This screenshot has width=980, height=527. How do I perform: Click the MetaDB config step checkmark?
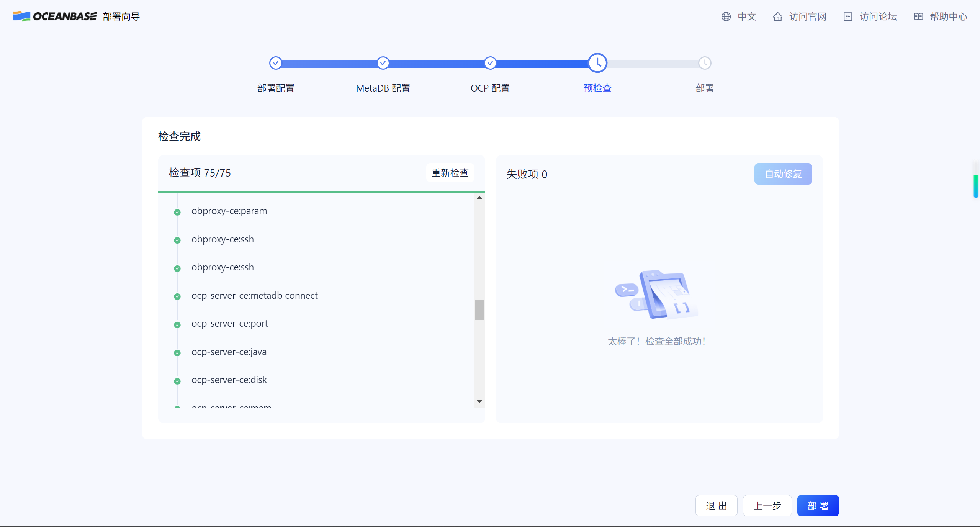click(x=383, y=63)
